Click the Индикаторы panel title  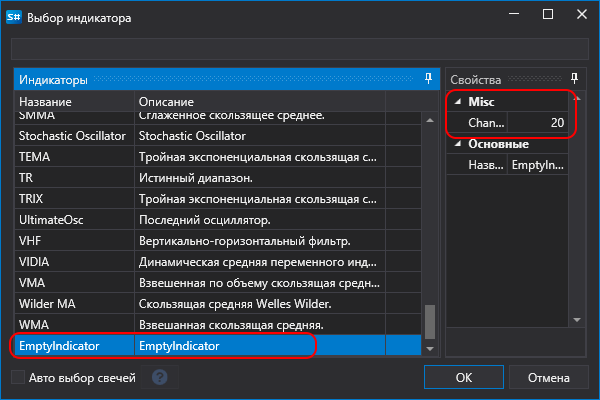(54, 80)
